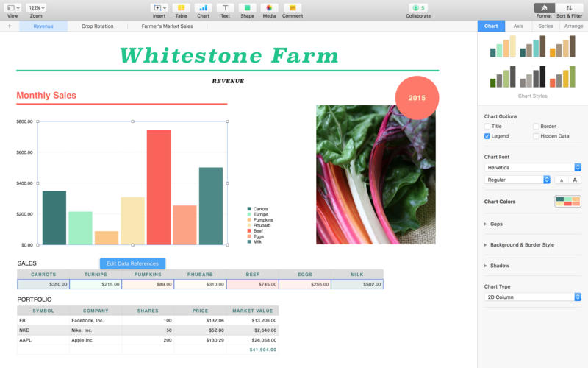Select the Series inspector tab

click(545, 26)
